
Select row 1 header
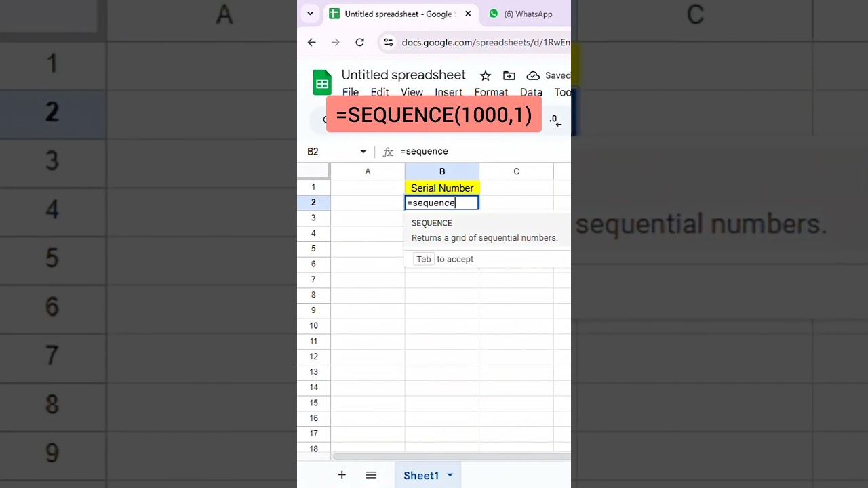click(x=313, y=187)
